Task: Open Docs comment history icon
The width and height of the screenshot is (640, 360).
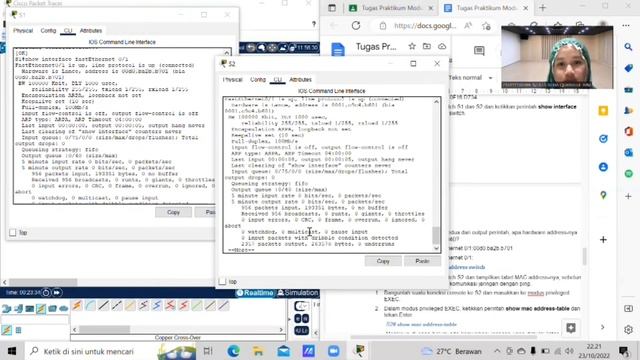Action: [x=479, y=50]
